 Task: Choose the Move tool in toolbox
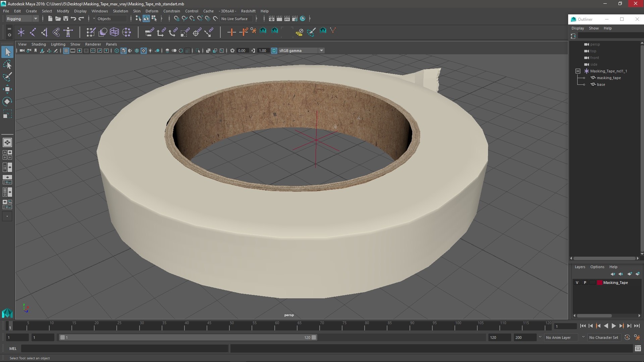7,89
